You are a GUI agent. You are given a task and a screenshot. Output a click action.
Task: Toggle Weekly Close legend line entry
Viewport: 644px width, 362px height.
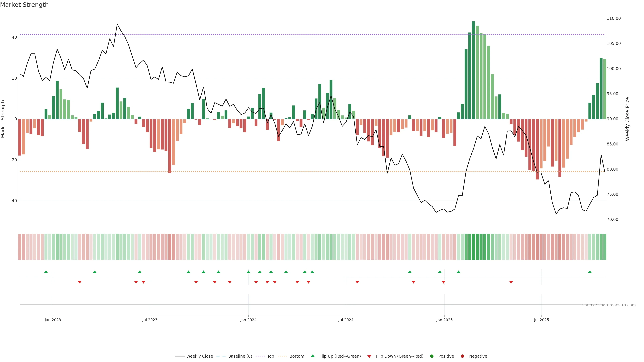(194, 356)
